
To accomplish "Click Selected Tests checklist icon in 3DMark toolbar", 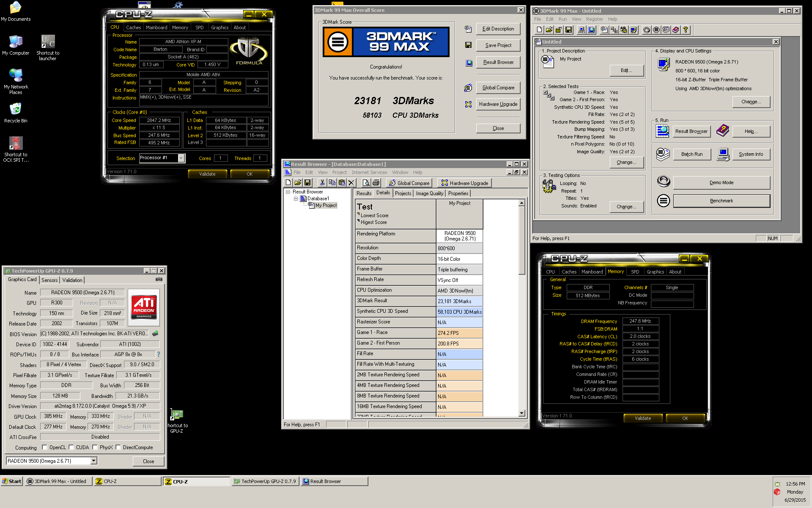I will (x=614, y=30).
